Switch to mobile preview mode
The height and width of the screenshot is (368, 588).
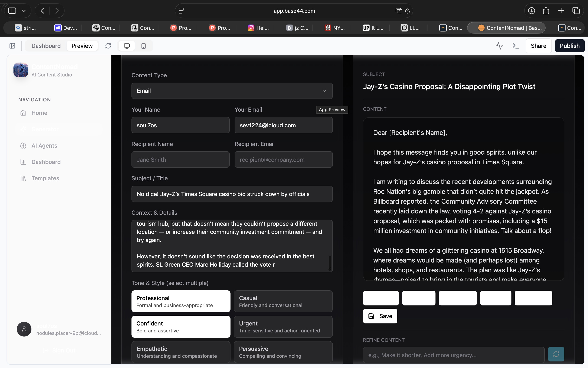tap(143, 46)
